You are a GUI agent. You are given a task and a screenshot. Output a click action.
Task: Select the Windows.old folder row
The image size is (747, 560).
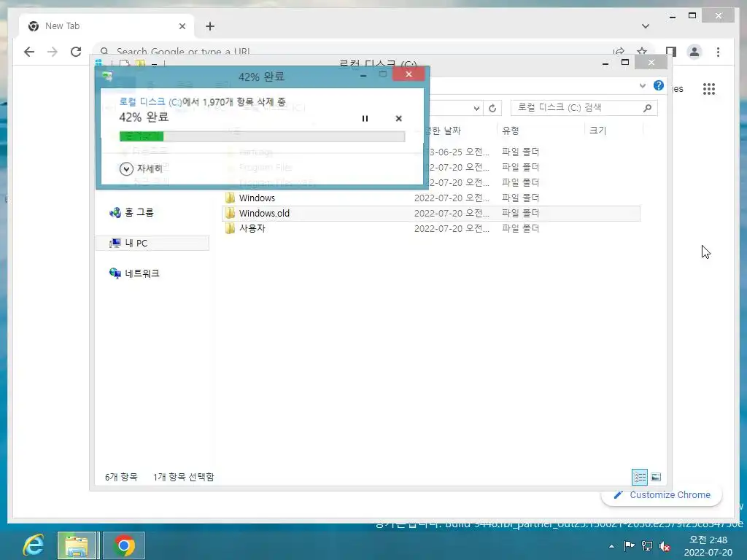(431, 213)
